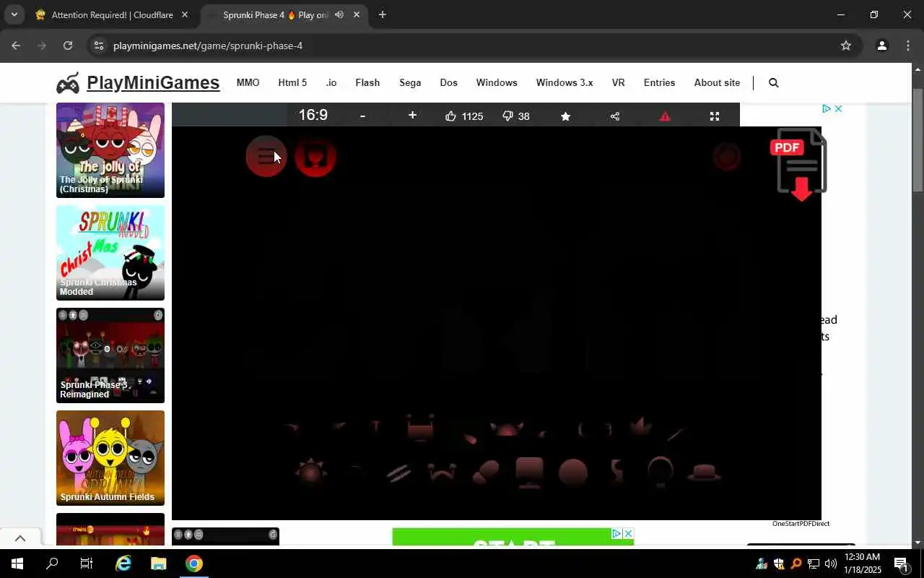This screenshot has height=578, width=924.
Task: Select the computer monitor character icon
Action: (529, 473)
